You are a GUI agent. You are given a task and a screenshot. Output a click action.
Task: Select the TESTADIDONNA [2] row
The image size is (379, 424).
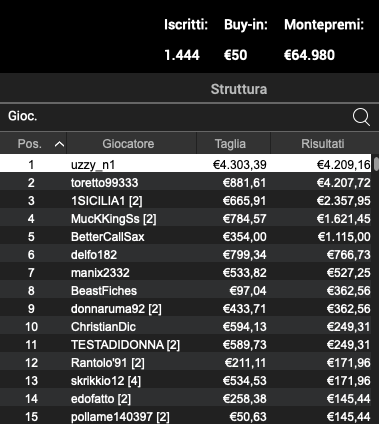click(186, 344)
